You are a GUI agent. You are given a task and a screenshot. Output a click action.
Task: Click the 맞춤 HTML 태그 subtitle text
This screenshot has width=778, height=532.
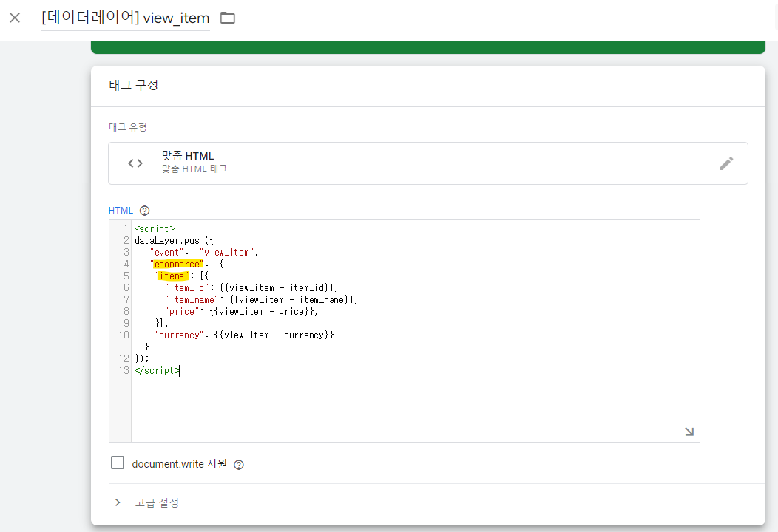pyautogui.click(x=194, y=168)
